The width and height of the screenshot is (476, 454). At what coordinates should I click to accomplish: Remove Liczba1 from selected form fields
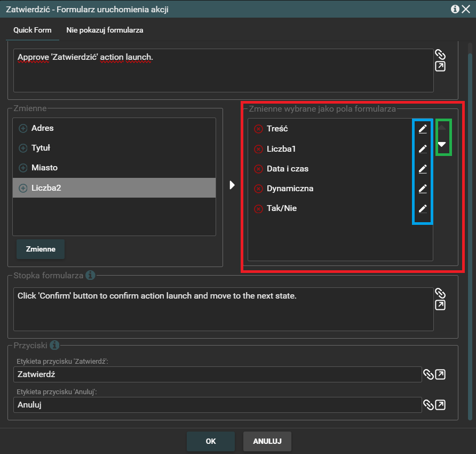[x=258, y=149]
